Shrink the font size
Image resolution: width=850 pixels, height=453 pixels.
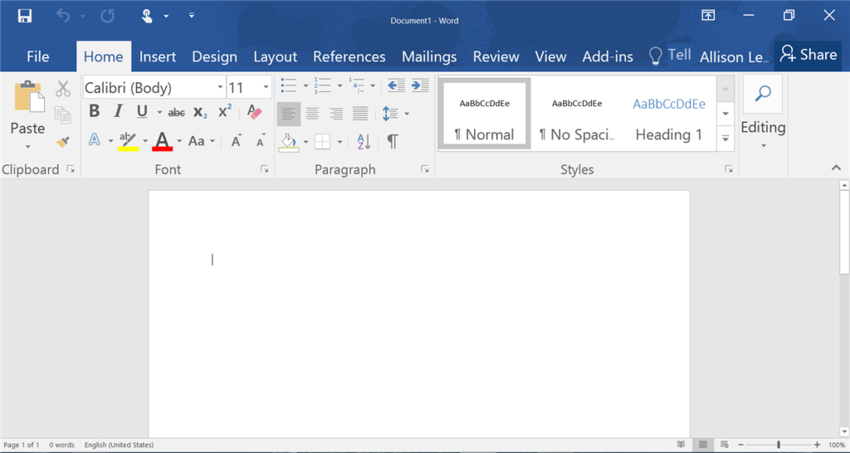tap(261, 141)
